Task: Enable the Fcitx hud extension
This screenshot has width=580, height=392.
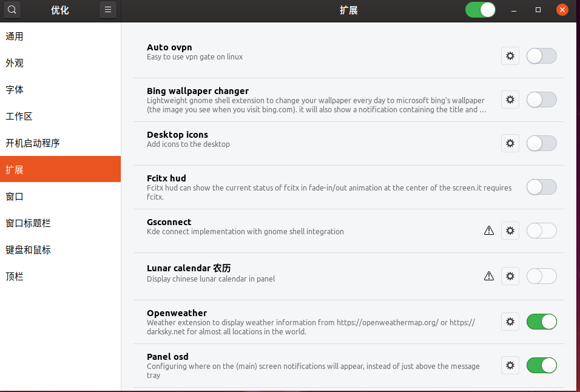Action: pos(542,187)
